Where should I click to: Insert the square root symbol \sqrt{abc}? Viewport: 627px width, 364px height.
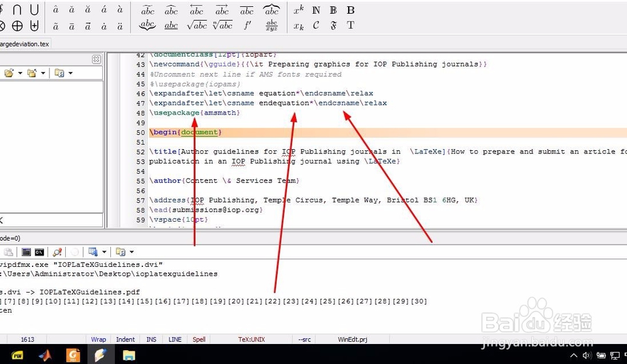coord(196,26)
